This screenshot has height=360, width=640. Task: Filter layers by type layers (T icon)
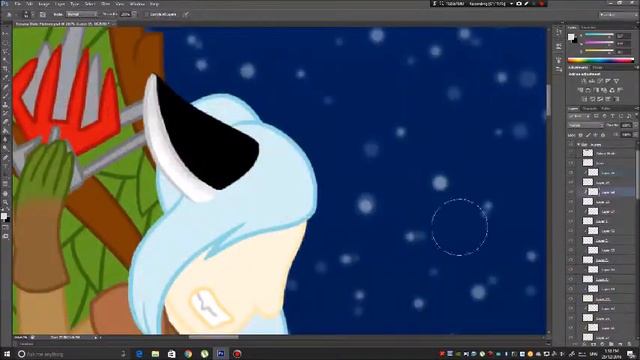coord(612,116)
